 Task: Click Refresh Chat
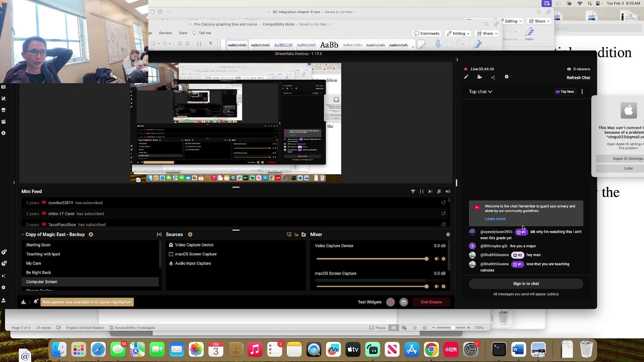578,78
